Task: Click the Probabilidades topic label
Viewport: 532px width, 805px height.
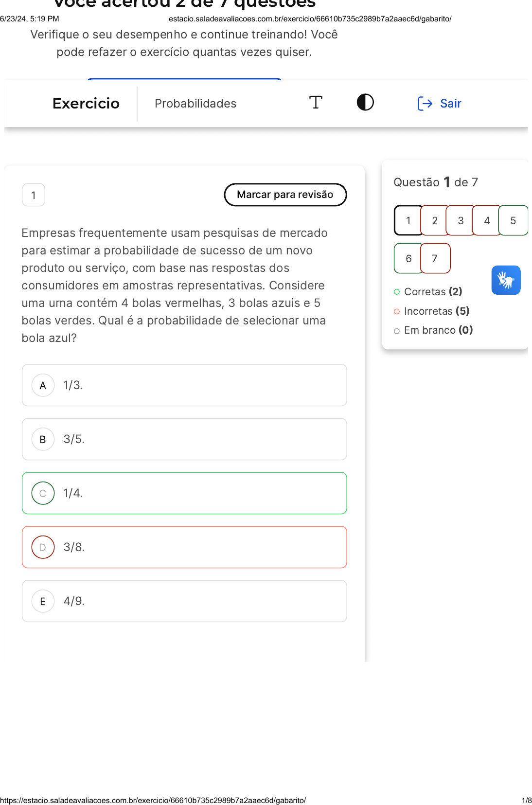Action: (195, 104)
